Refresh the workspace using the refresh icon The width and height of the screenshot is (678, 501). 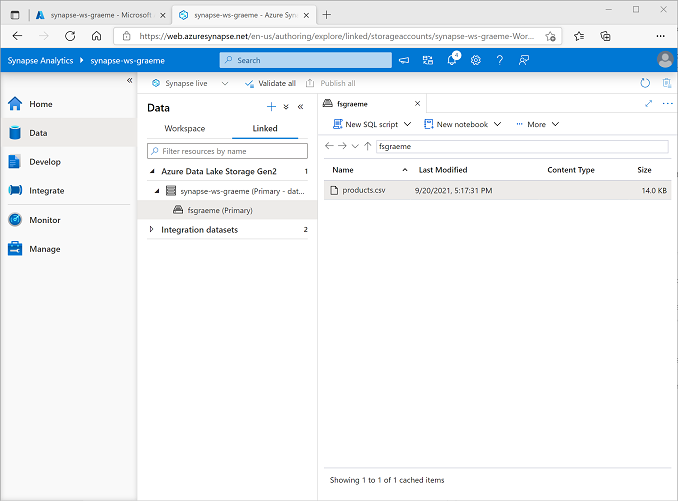(x=645, y=83)
